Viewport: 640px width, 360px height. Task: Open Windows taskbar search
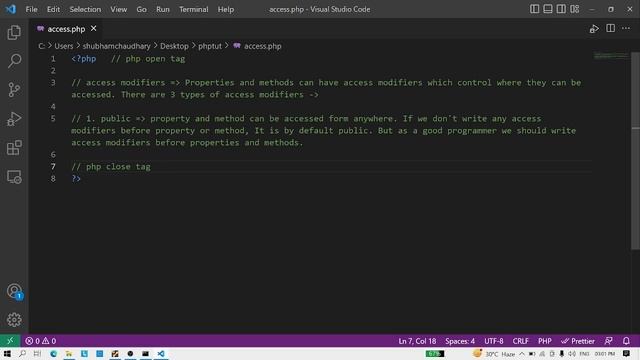pyautogui.click(x=22, y=353)
